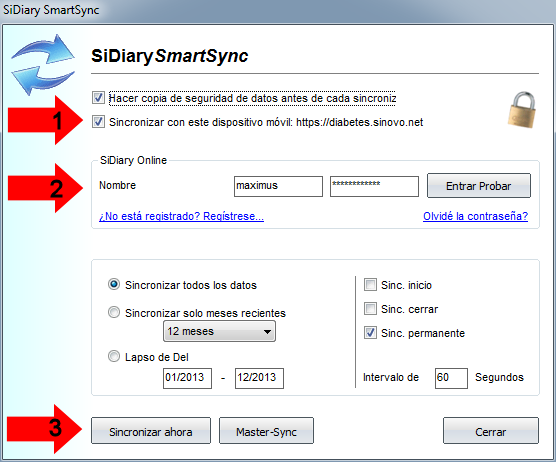Click the padlock security icon

tap(522, 110)
